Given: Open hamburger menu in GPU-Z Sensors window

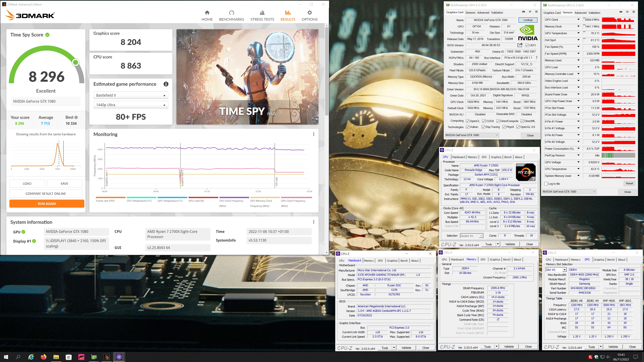Looking at the screenshot, I should pos(633,12).
